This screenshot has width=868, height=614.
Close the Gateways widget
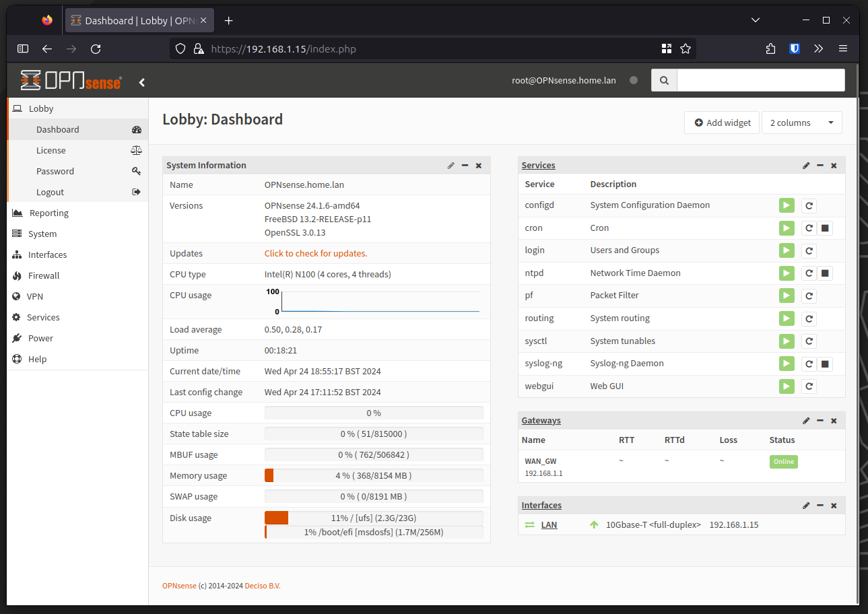coord(834,421)
